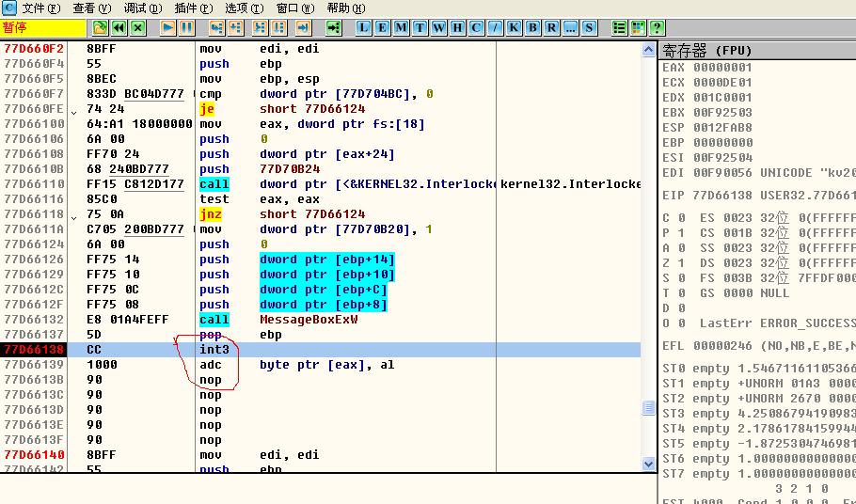856x504 pixels.
Task: Click the Step over icon
Action: click(x=235, y=28)
